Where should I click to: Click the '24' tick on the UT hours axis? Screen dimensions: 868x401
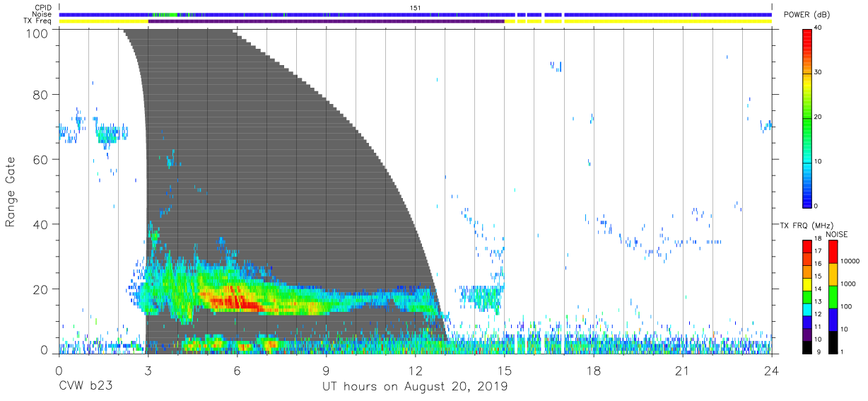(771, 371)
